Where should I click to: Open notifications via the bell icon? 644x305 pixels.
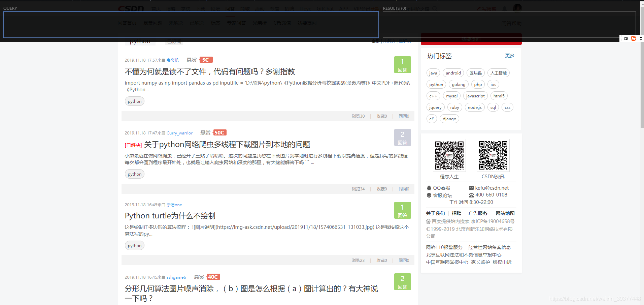coord(505,8)
